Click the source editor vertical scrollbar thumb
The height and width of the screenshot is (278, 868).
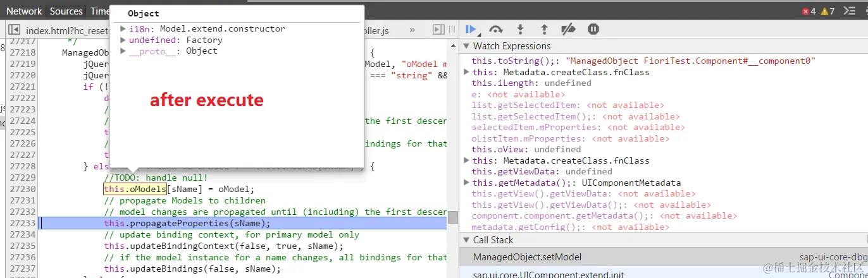pos(453,217)
